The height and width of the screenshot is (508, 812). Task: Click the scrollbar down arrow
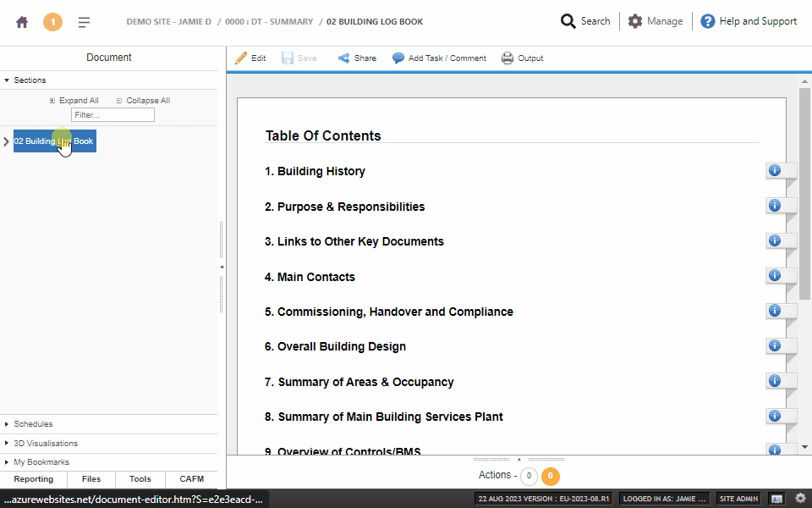point(804,447)
